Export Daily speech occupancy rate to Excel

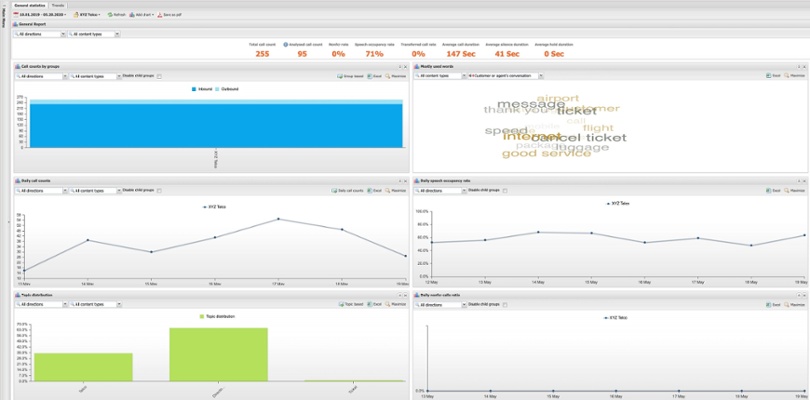coord(773,191)
